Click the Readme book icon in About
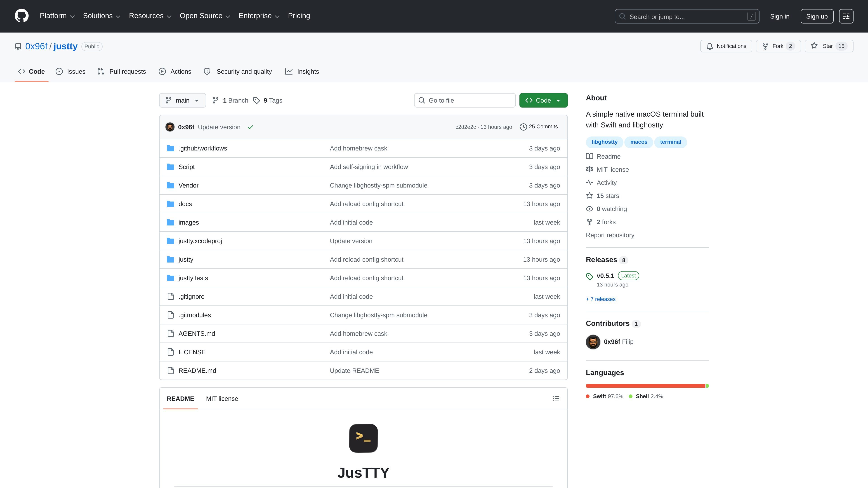 [589, 156]
